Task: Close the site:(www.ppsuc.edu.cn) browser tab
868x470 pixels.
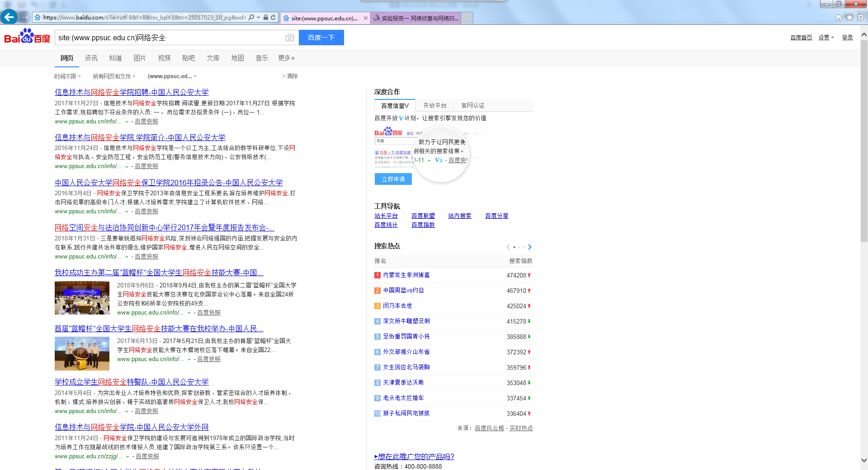Action: pos(366,18)
